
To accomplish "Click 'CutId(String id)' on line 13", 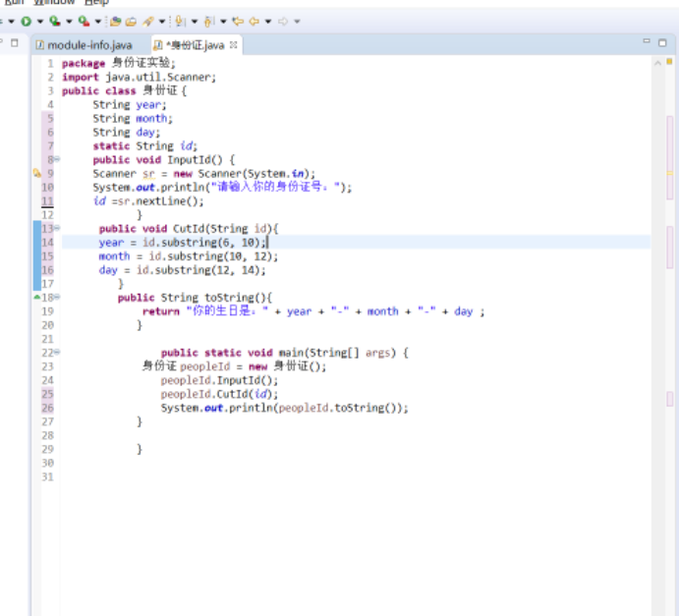I will [x=223, y=229].
